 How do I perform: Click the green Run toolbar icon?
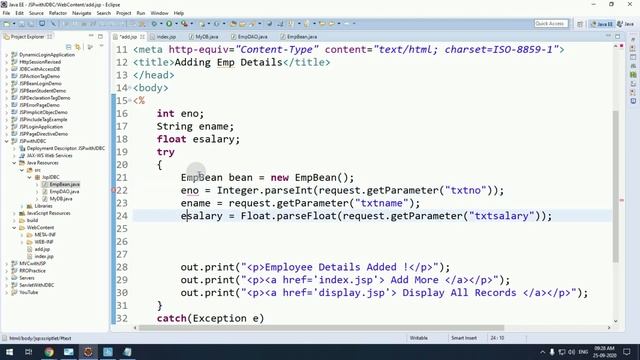click(169, 24)
